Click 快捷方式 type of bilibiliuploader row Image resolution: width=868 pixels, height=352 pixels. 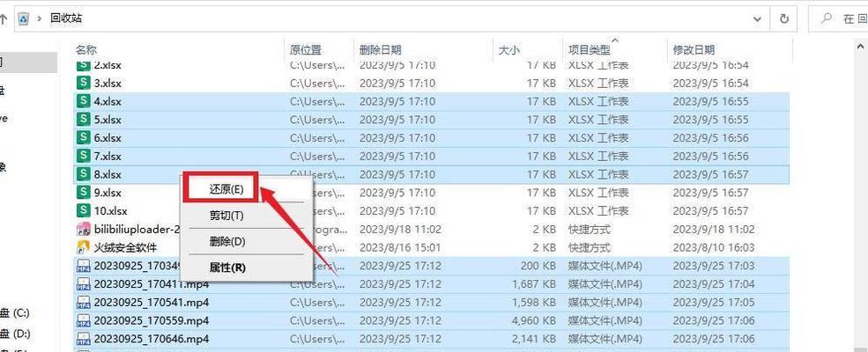click(589, 230)
